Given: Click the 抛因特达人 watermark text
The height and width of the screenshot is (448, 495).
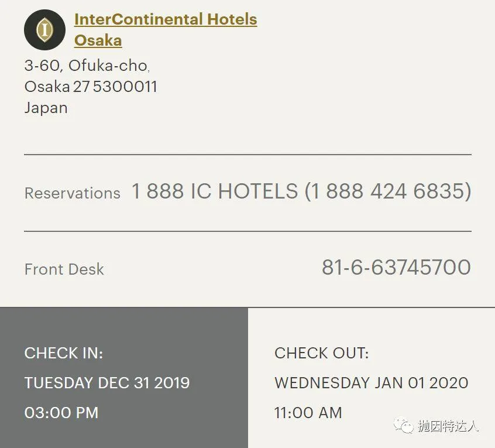Looking at the screenshot, I should click(449, 426).
